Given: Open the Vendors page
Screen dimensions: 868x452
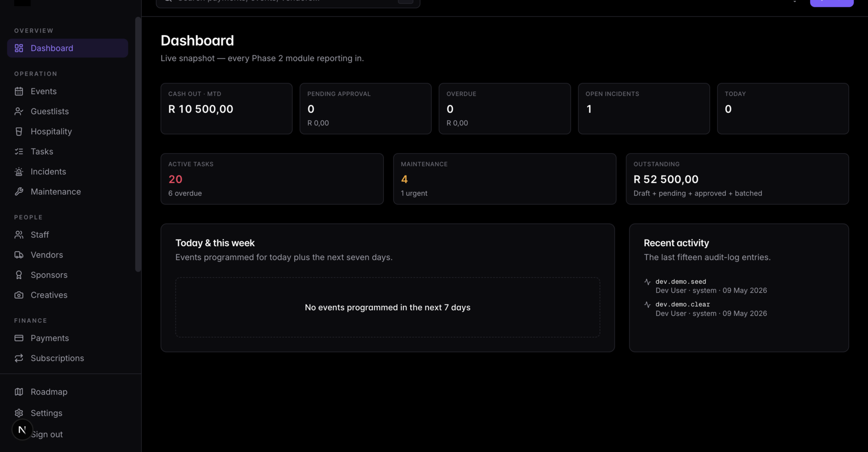Looking at the screenshot, I should 68,255.
